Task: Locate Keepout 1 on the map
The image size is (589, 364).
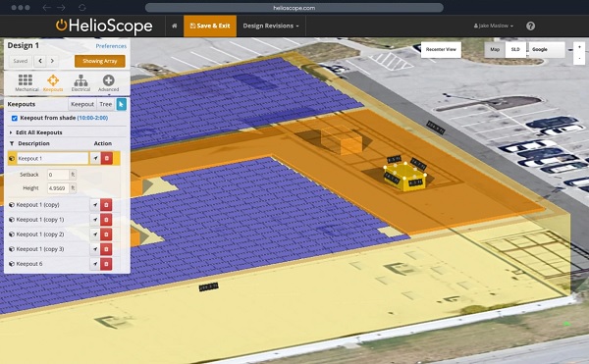Action: click(x=95, y=158)
